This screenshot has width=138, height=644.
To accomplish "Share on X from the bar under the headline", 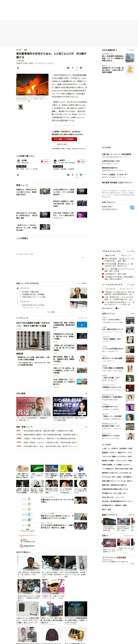I will coord(77,68).
